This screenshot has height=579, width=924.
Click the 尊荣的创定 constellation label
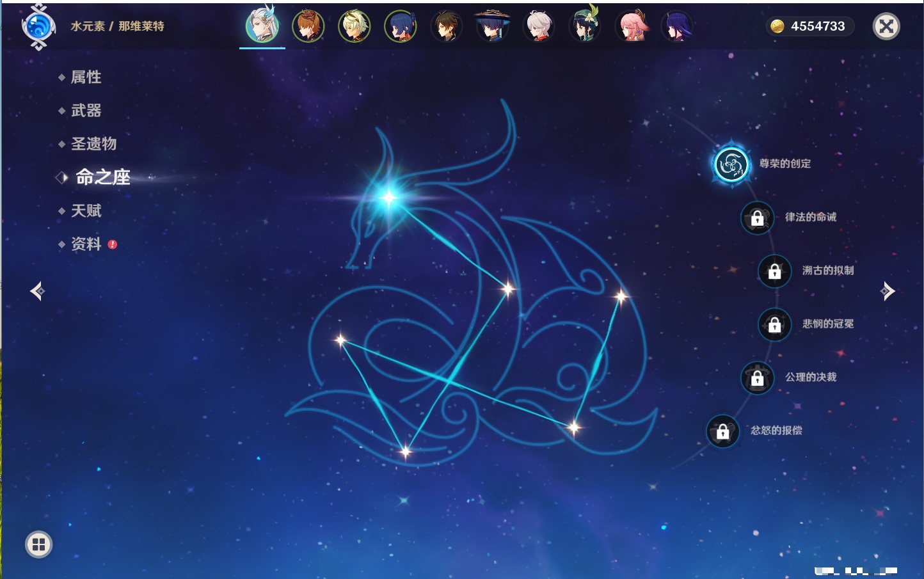click(785, 164)
